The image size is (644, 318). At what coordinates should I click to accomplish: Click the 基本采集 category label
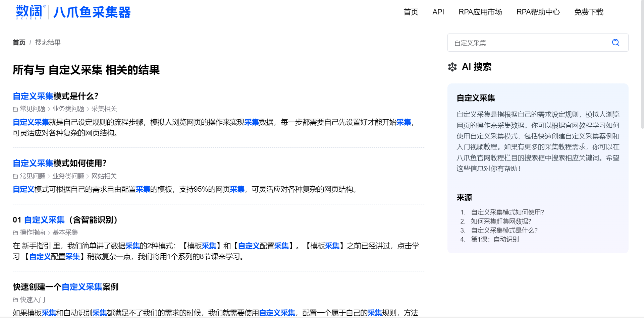[x=65, y=233]
